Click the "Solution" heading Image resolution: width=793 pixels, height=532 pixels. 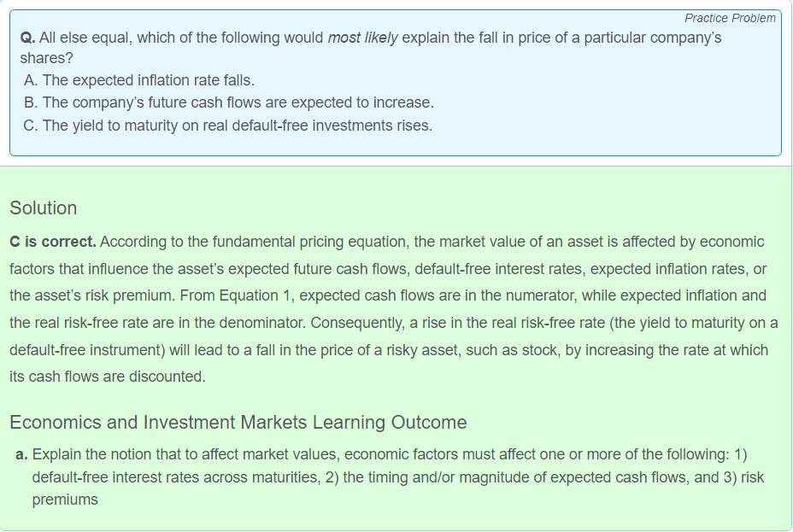click(44, 208)
